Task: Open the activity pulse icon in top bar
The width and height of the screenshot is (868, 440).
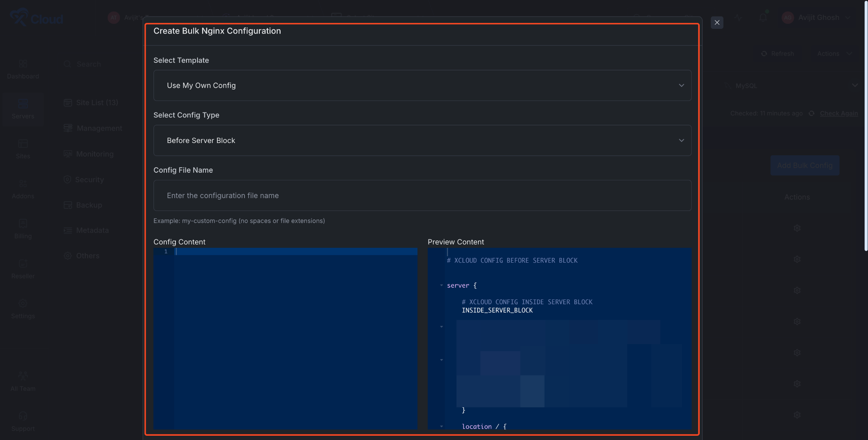Action: (738, 18)
